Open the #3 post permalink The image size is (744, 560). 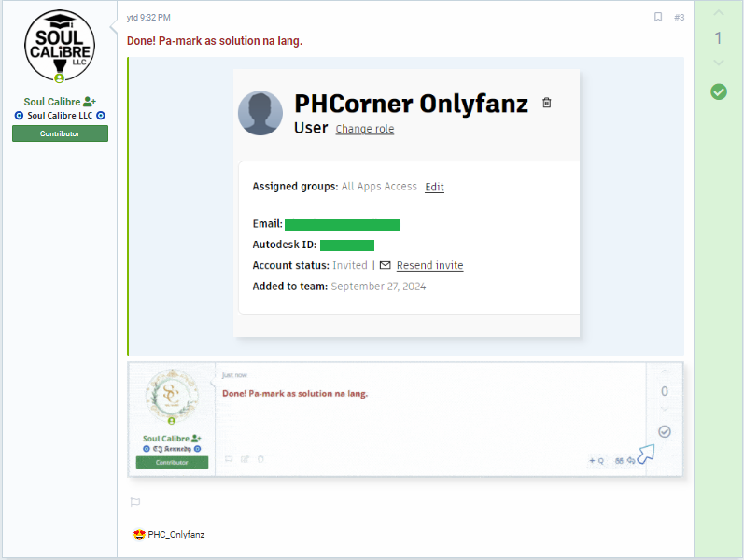(x=679, y=17)
